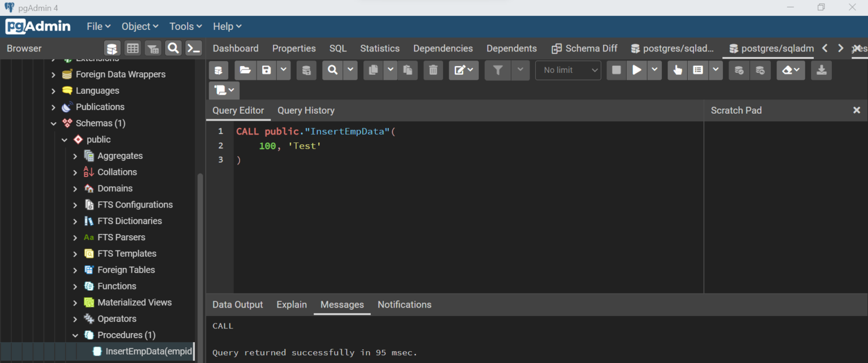Screen dimensions: 868x363
Task: Delete rows using the trash icon
Action: click(x=433, y=70)
